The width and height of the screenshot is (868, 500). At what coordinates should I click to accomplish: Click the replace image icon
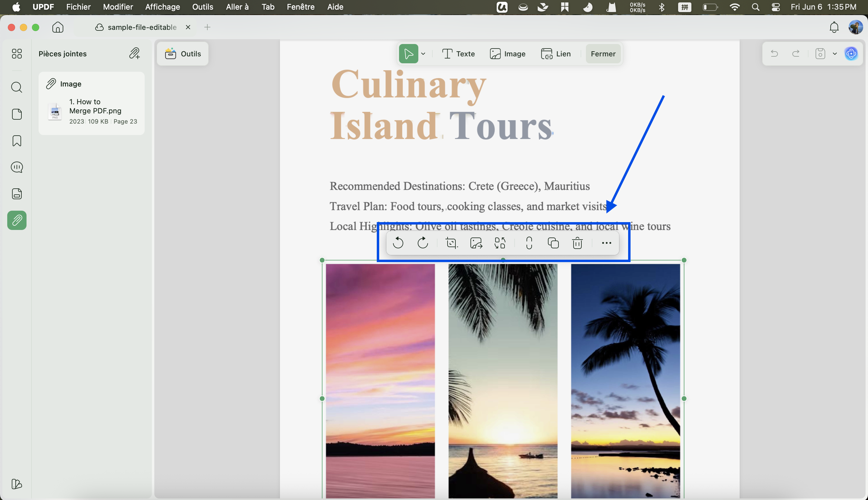[500, 243]
